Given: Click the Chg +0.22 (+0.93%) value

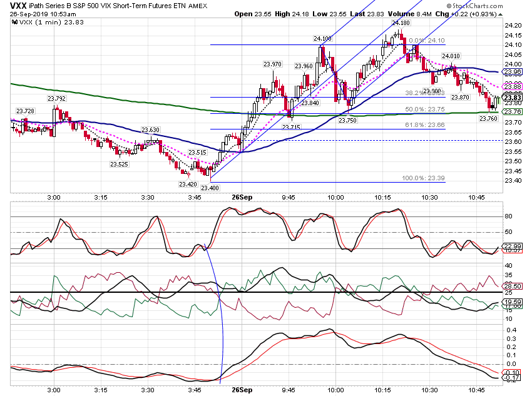Looking at the screenshot, I should [x=466, y=14].
